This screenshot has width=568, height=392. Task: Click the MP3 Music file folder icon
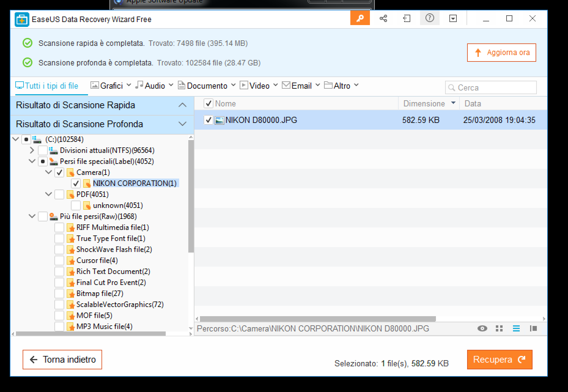tap(70, 327)
